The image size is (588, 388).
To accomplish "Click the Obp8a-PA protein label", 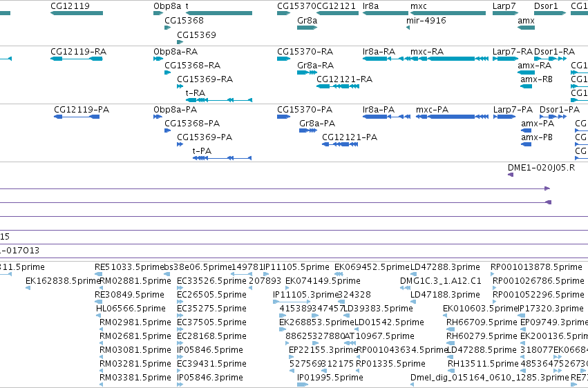I will [175, 109].
